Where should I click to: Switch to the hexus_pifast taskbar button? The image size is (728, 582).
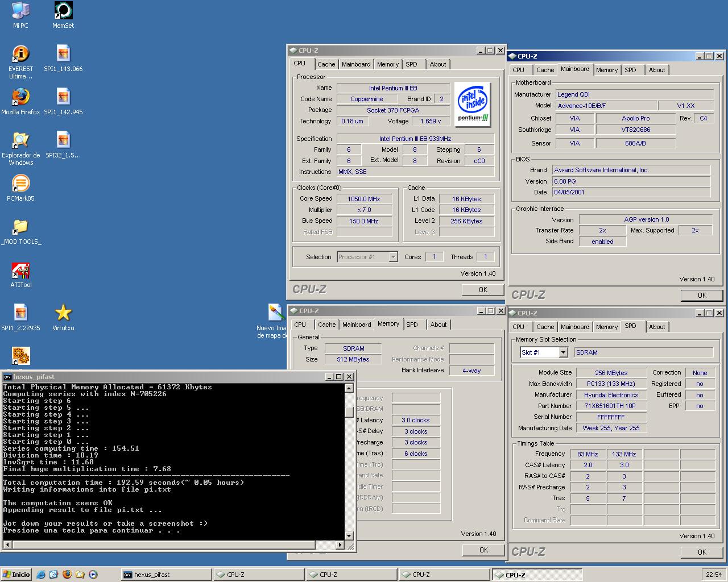[166, 575]
